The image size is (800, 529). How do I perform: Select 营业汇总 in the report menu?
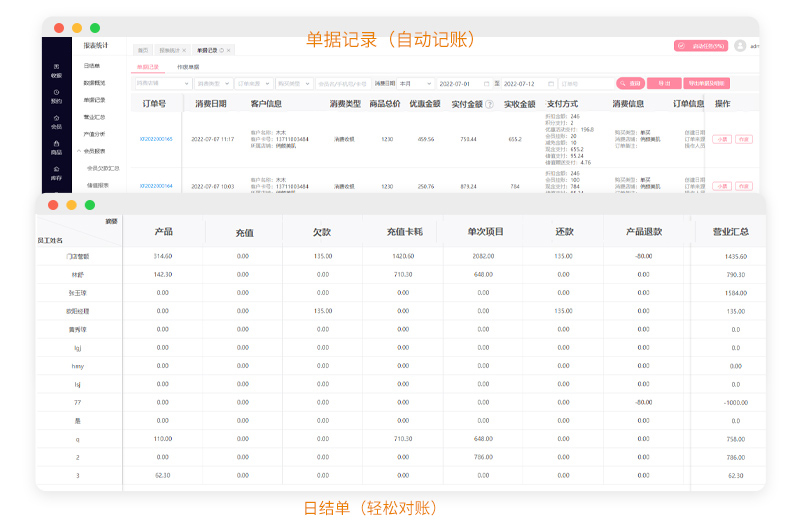(95, 117)
